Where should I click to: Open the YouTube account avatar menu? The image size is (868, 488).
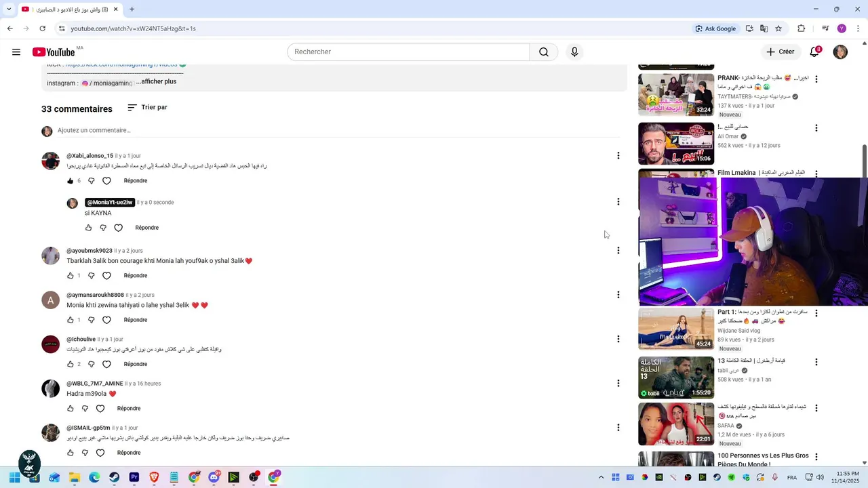(840, 52)
